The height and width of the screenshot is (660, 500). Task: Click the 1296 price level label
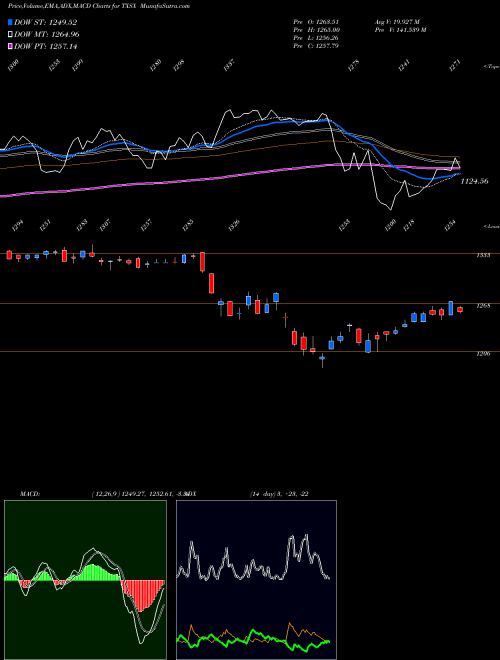tap(484, 354)
